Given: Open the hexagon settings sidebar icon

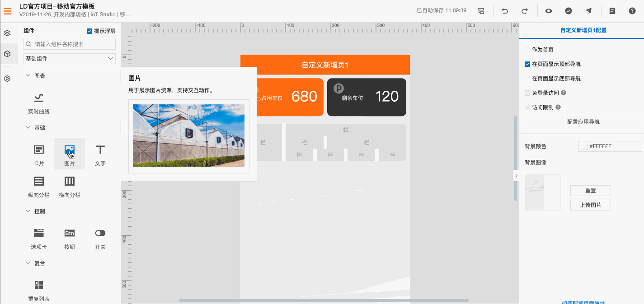Looking at the screenshot, I should click(7, 78).
